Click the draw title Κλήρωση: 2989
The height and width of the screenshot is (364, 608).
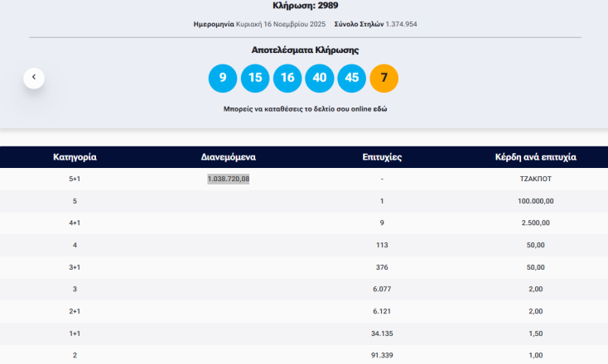pos(305,6)
